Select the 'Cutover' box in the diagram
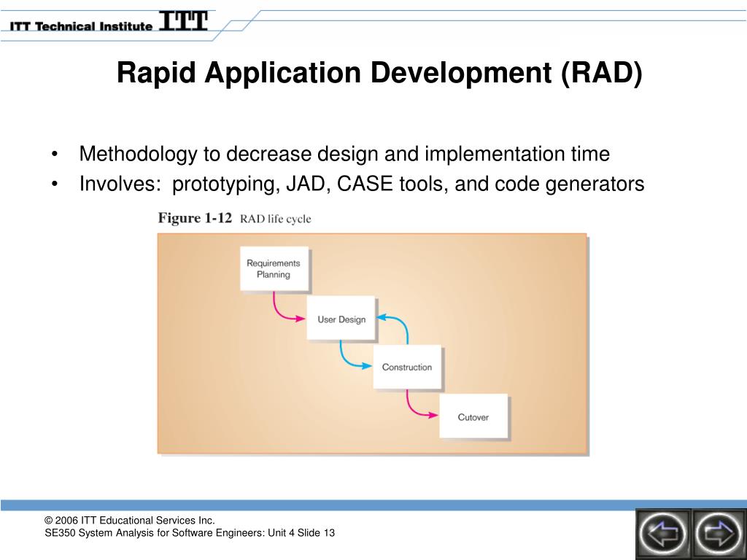 coord(473,416)
